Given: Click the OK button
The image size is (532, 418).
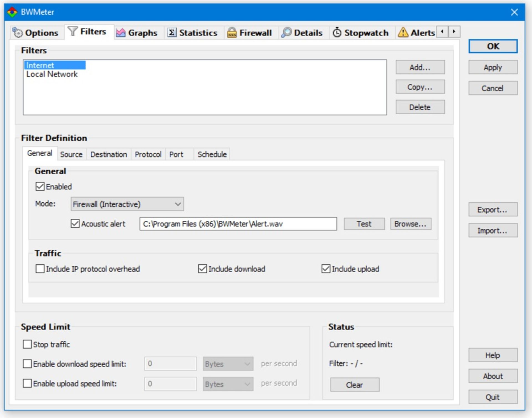Looking at the screenshot, I should 493,46.
